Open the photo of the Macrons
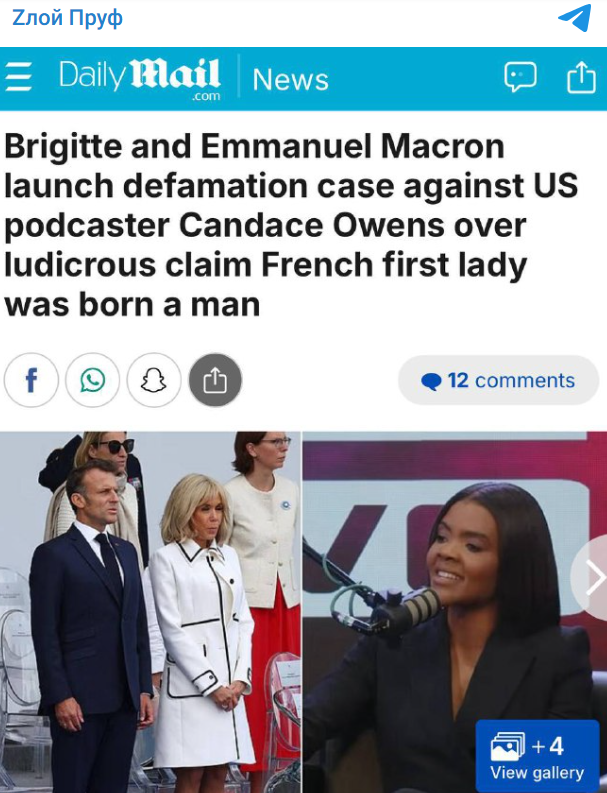The height and width of the screenshot is (793, 607). point(150,612)
